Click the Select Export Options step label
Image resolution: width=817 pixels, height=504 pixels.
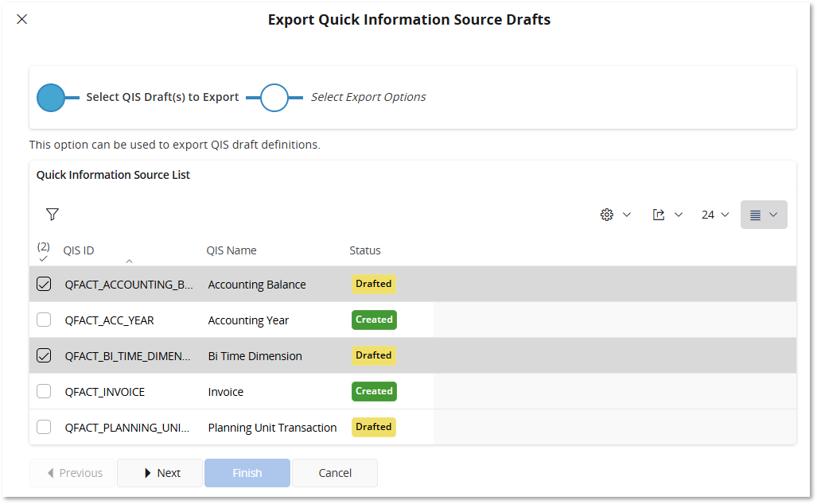point(368,97)
